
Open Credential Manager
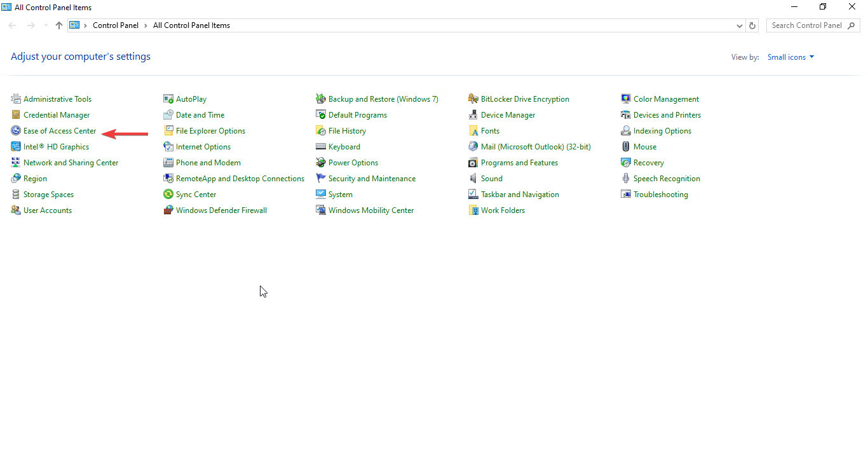click(x=57, y=114)
